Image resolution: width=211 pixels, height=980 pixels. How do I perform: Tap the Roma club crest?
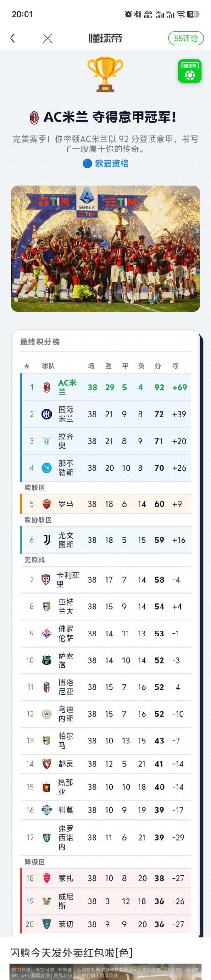coord(47,504)
